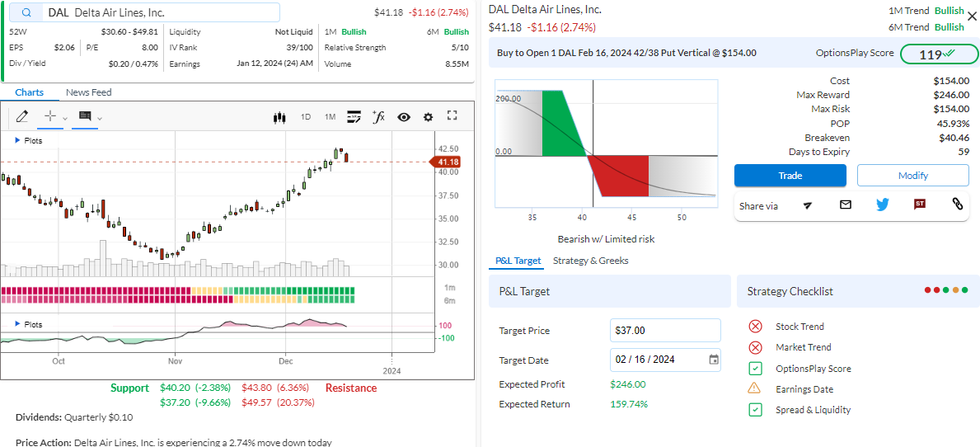Click the Bearish w/ Limited risk label
This screenshot has width=980, height=447.
coord(607,239)
